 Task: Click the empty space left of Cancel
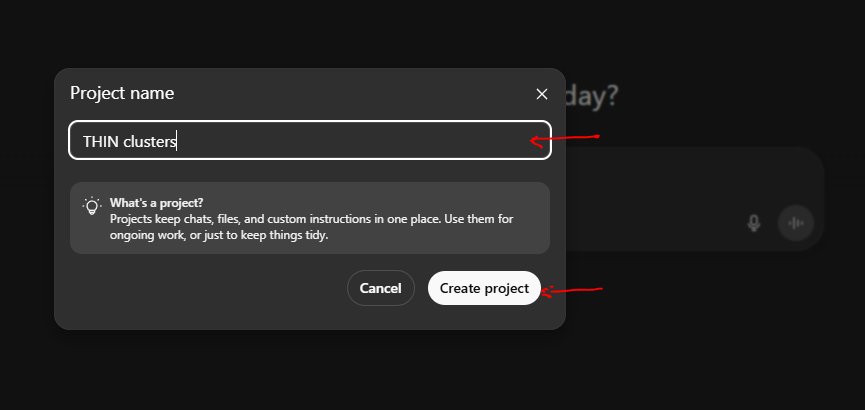[200, 288]
